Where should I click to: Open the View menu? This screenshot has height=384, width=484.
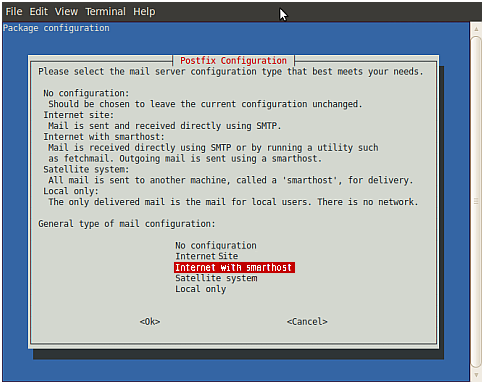coord(66,12)
